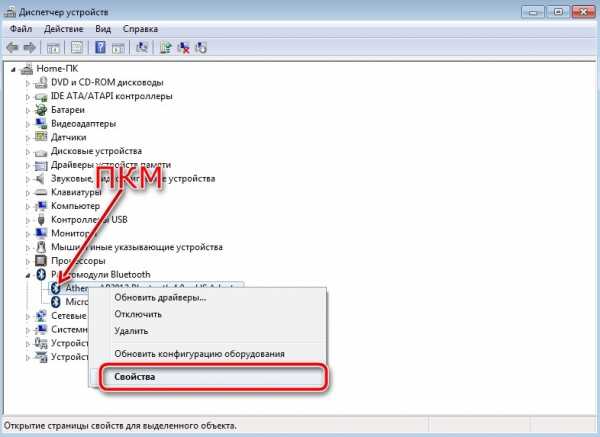Collapse the Радиомодули Bluetooth category
Image resolution: width=600 pixels, height=437 pixels.
(x=28, y=275)
